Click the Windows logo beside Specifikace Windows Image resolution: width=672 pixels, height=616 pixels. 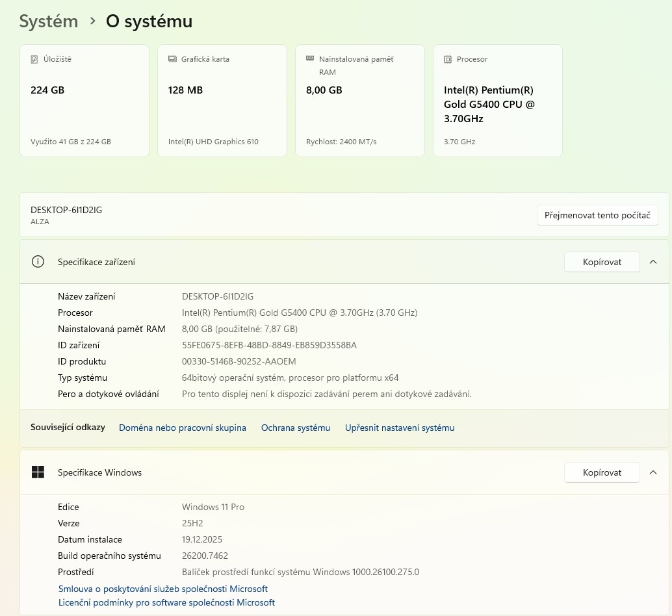pos(38,472)
